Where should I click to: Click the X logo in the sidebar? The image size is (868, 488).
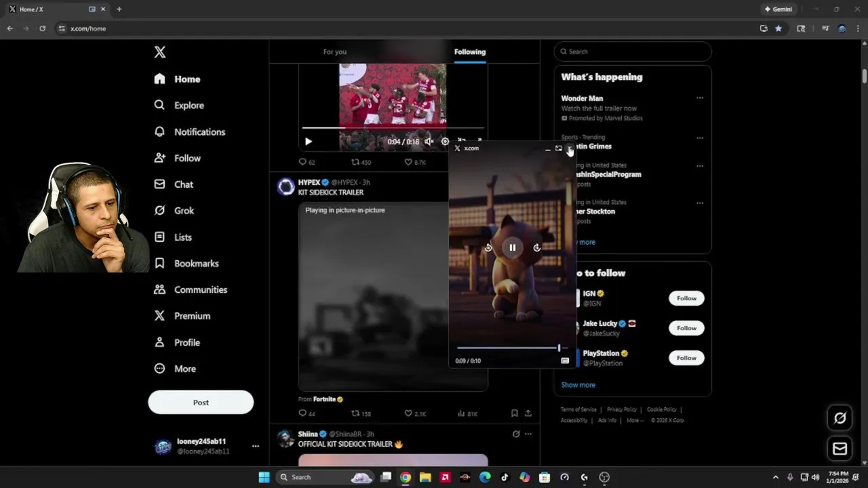coord(159,52)
